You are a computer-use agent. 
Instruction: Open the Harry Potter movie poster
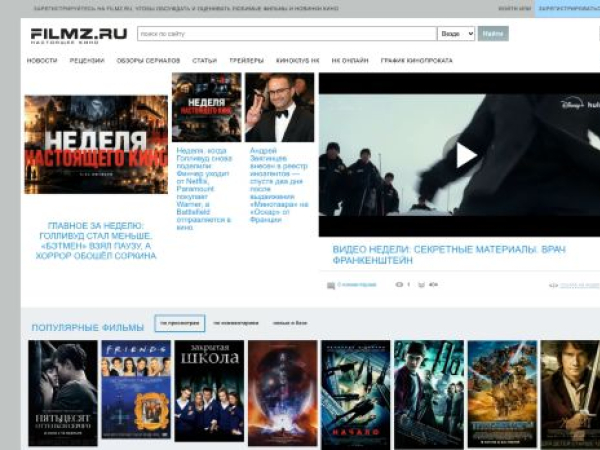[429, 395]
